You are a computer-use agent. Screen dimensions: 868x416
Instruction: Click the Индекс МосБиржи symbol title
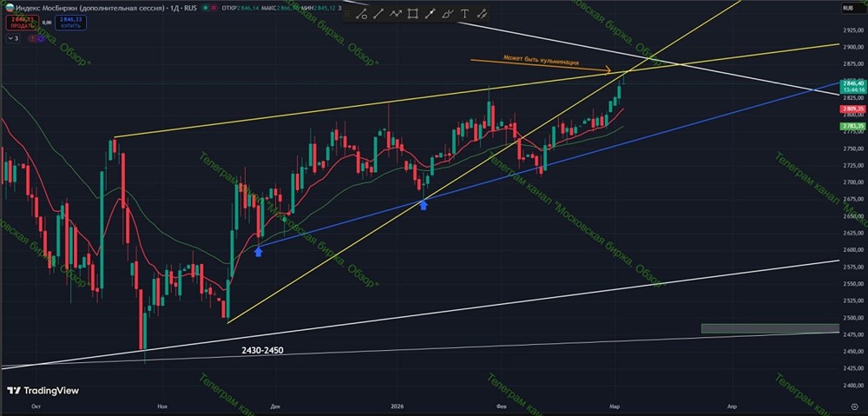(90, 9)
